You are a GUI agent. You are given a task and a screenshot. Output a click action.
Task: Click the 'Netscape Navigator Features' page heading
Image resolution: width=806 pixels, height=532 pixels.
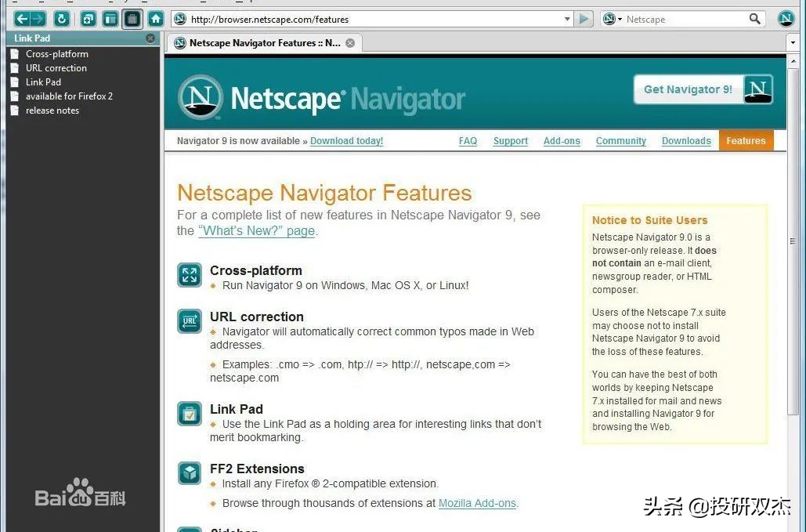[x=324, y=194]
